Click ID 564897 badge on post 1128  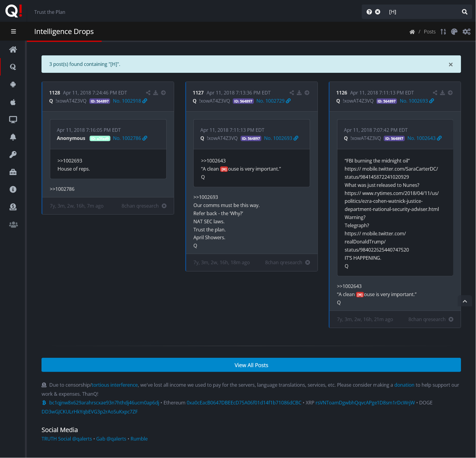click(x=100, y=101)
